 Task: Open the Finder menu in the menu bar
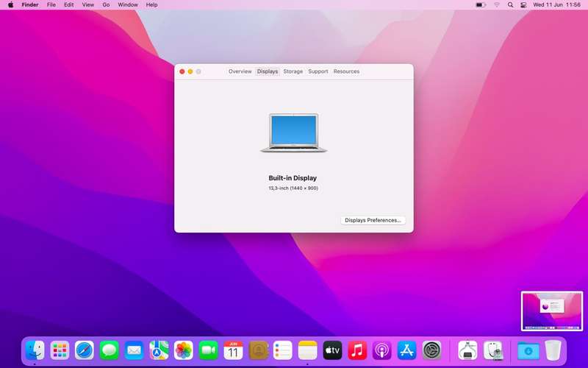coord(30,5)
